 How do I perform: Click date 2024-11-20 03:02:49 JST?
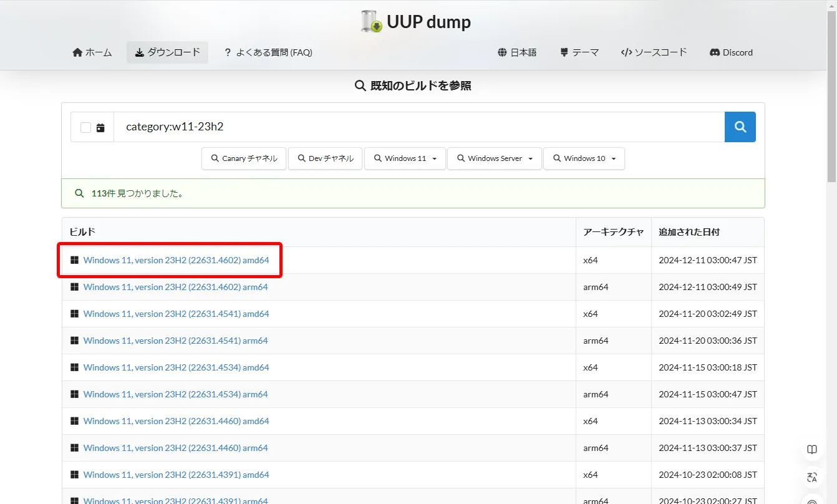click(x=708, y=314)
